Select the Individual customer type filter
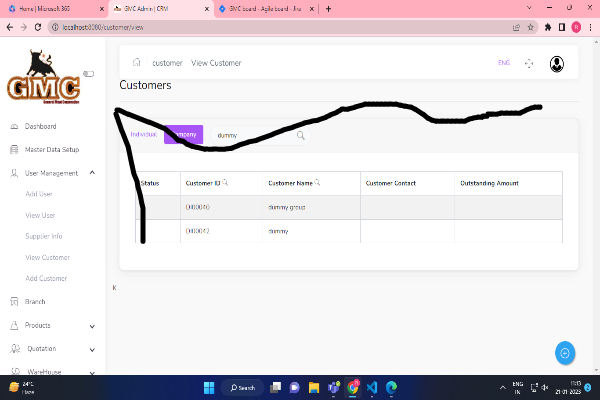 click(145, 134)
